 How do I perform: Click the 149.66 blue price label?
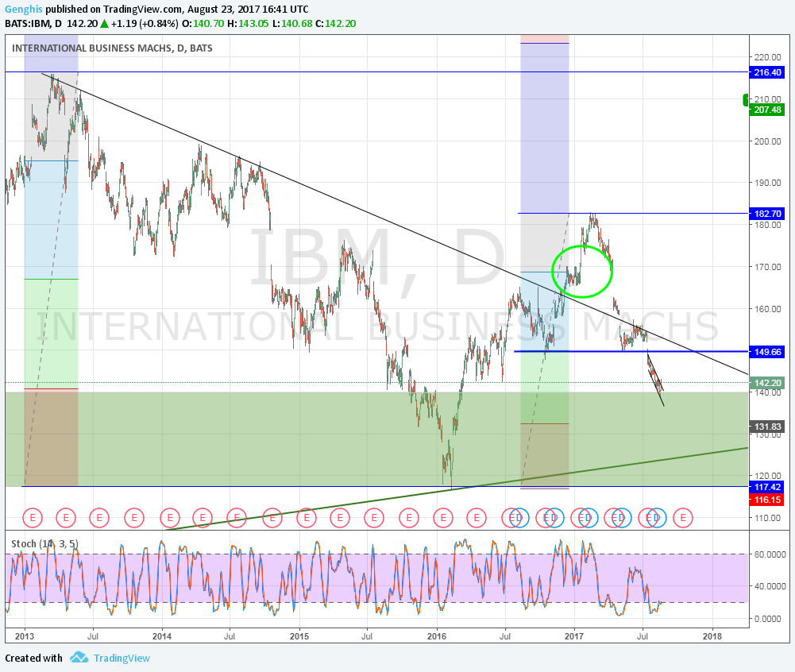pyautogui.click(x=767, y=352)
